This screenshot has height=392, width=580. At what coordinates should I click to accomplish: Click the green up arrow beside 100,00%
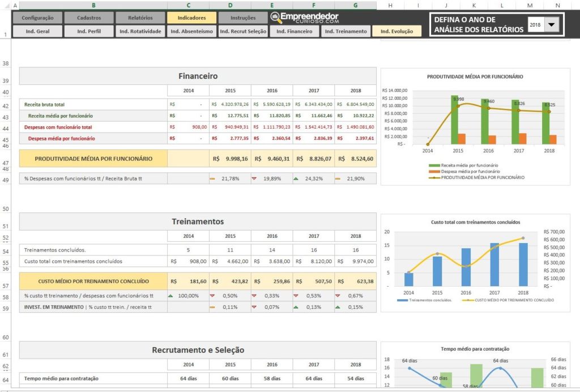point(171,296)
